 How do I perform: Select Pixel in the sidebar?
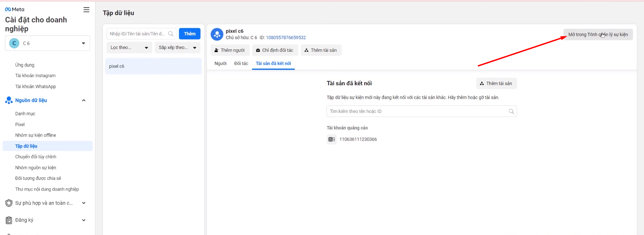pos(20,124)
